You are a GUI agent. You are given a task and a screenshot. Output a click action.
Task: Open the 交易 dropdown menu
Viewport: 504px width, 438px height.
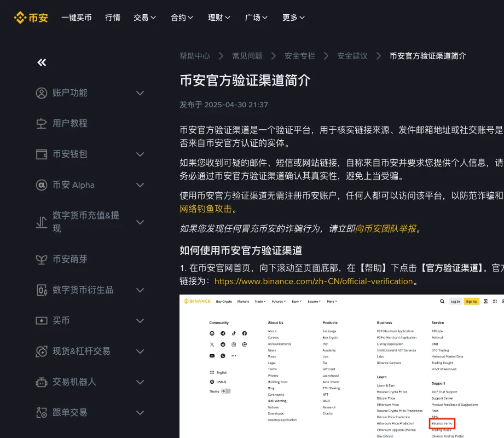click(144, 18)
